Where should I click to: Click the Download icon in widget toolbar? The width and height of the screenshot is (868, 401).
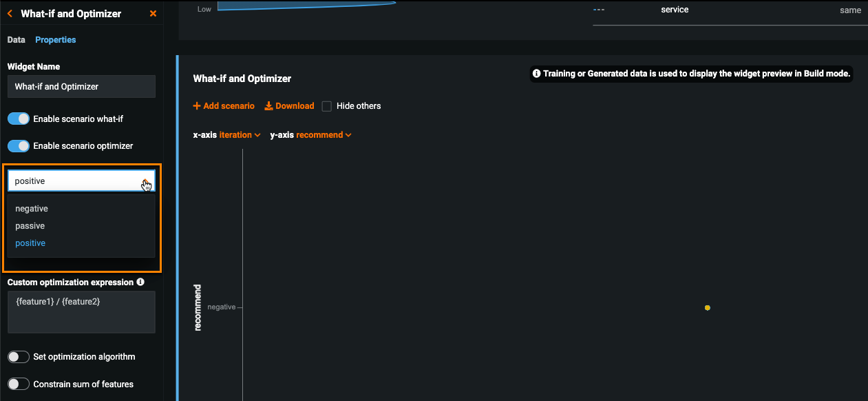pos(269,106)
